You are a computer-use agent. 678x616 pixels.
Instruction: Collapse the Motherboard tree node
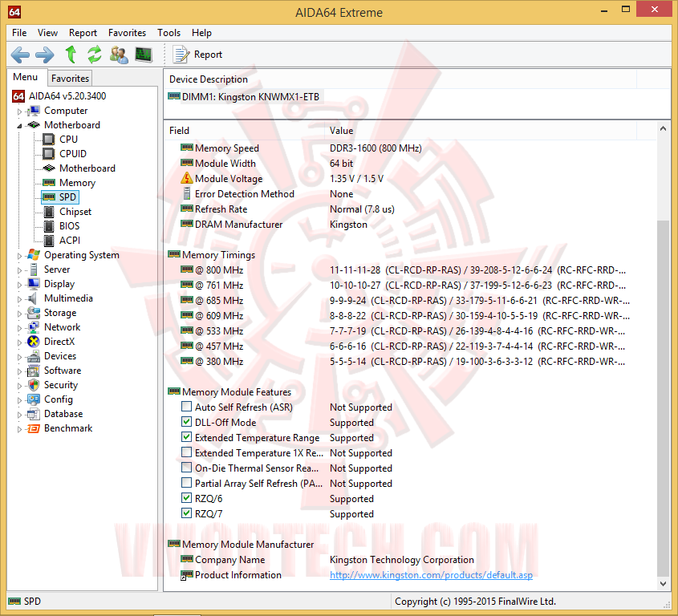[19, 126]
